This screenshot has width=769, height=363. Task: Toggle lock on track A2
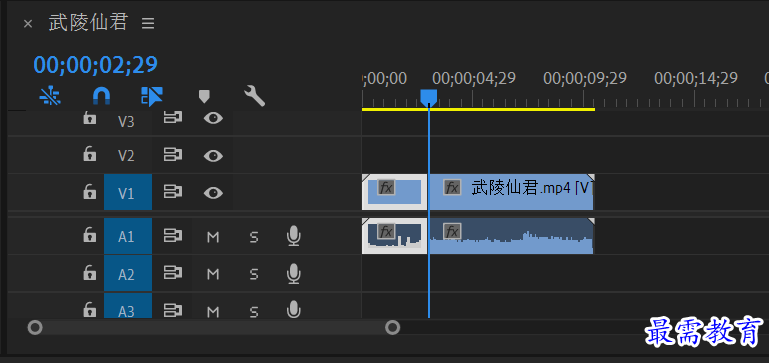(89, 273)
